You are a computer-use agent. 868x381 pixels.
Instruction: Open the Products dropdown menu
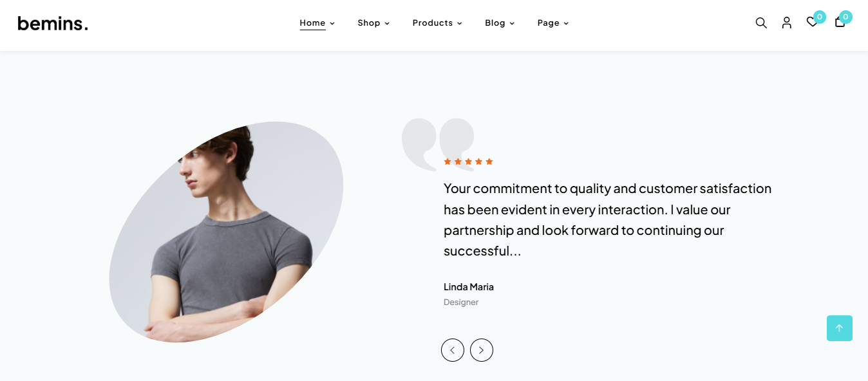437,23
